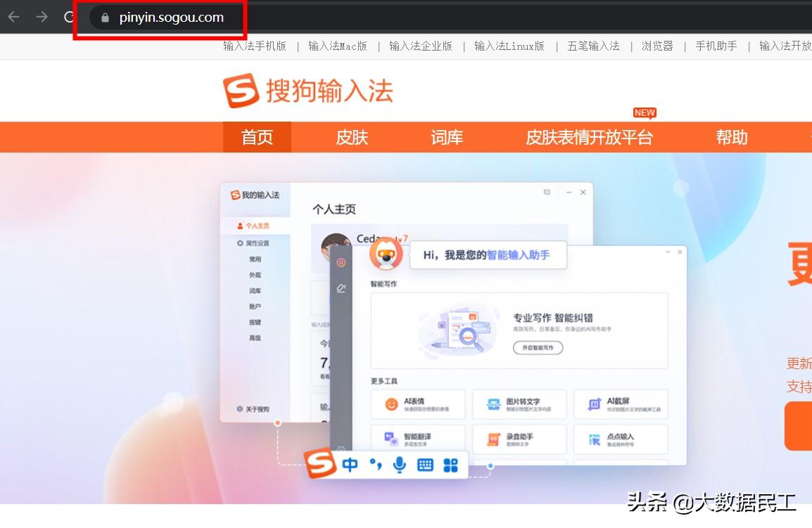Open the 输入法Mac版 link
The height and width of the screenshot is (528, 812).
pos(337,46)
